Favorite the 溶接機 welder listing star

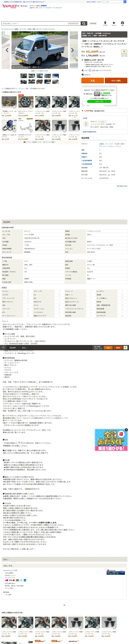coord(14,131)
